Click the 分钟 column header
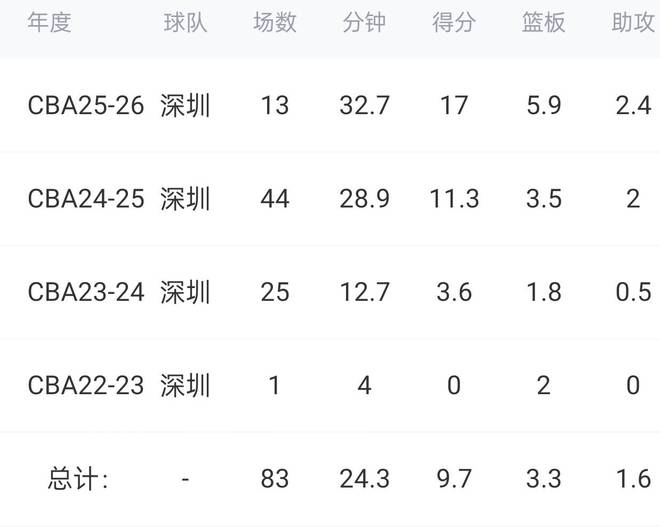This screenshot has height=527, width=660. coord(364,23)
